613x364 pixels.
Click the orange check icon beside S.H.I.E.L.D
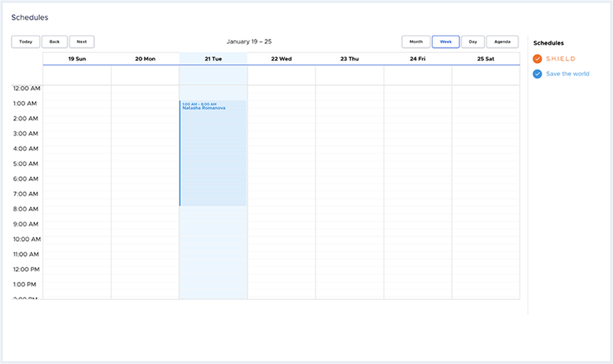pyautogui.click(x=537, y=59)
